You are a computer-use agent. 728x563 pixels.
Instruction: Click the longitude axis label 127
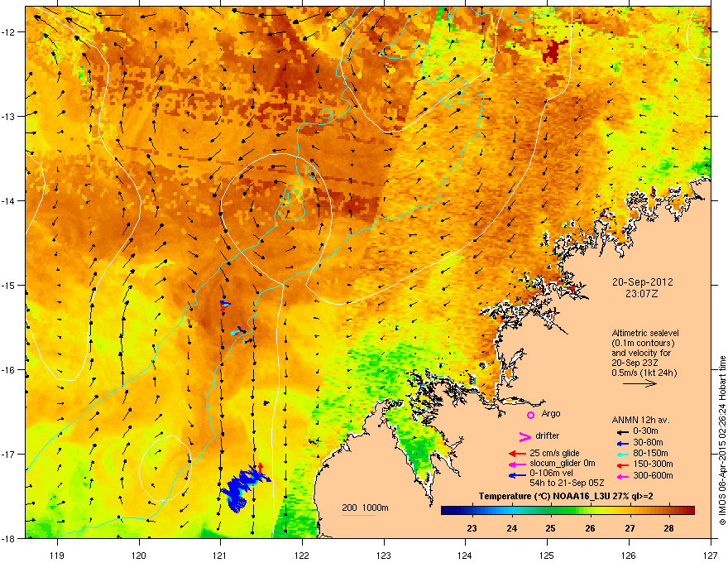coord(711,555)
